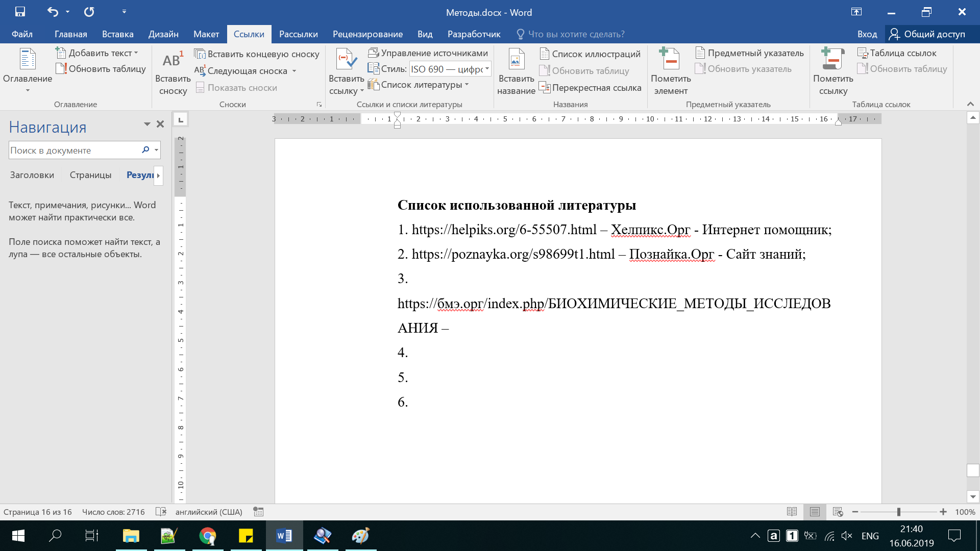Click Вставить концевую сноску
980x551 pixels.
257,54
